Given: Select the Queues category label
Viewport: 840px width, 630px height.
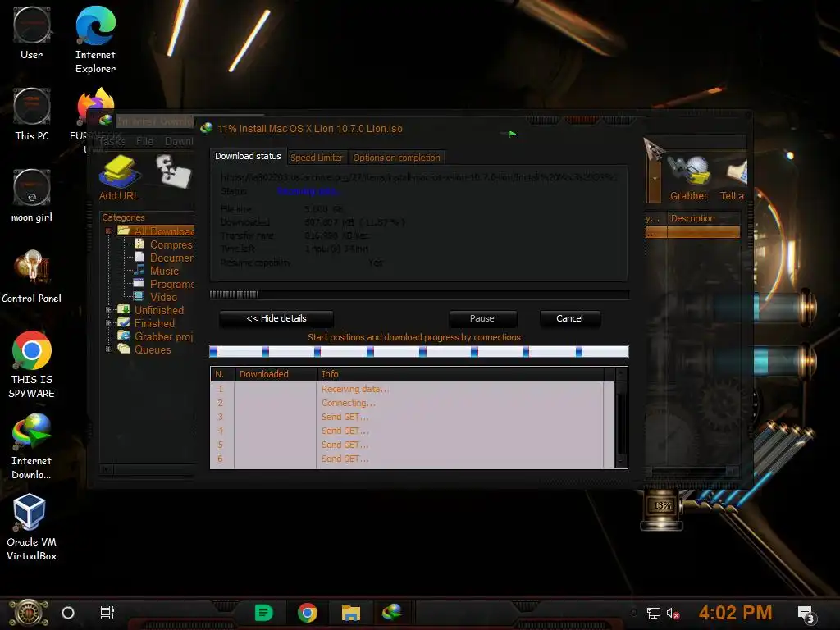Looking at the screenshot, I should [x=153, y=349].
